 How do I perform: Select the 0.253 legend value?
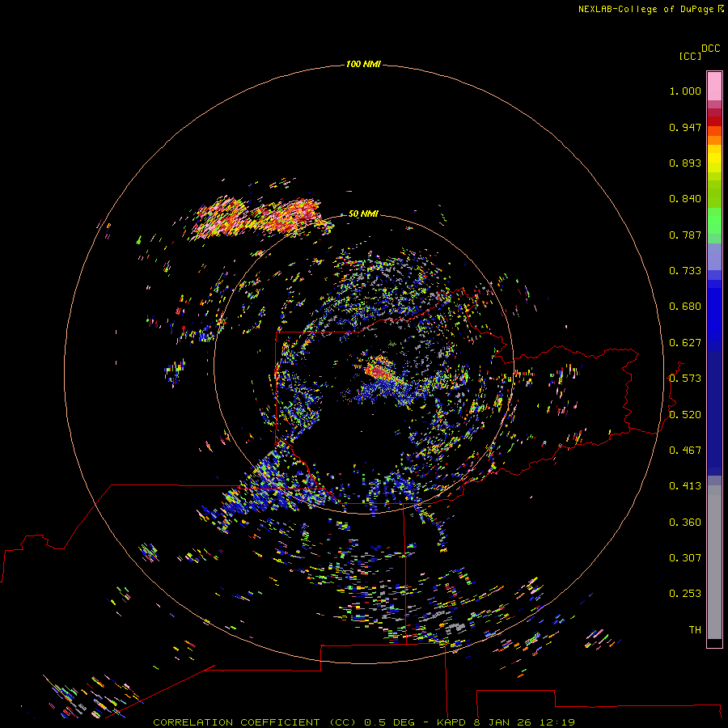point(685,594)
